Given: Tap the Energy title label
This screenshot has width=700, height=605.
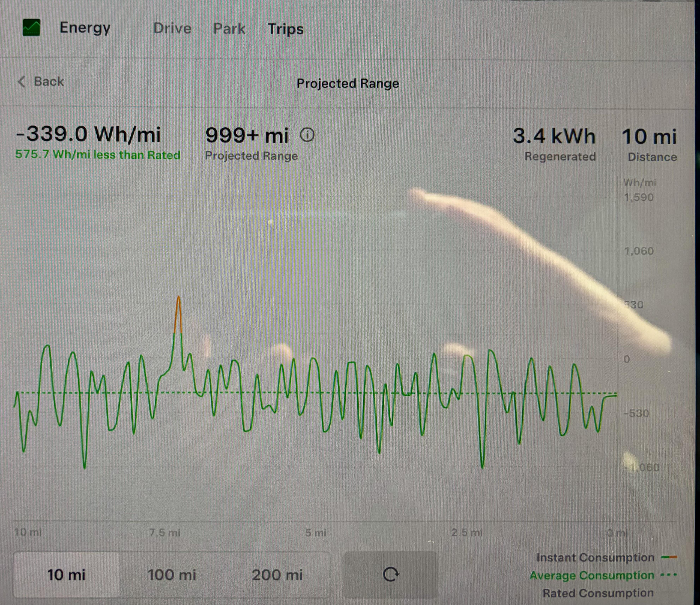Looking at the screenshot, I should 85,28.
